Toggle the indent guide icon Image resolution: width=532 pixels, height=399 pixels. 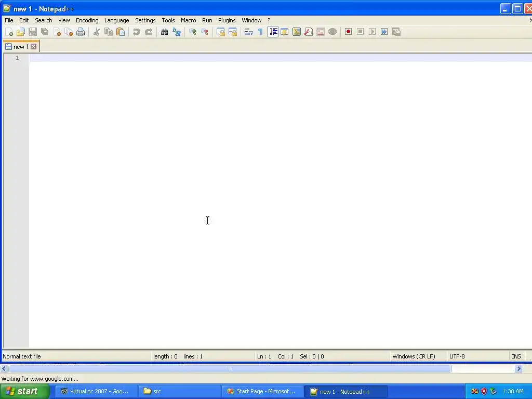point(273,32)
